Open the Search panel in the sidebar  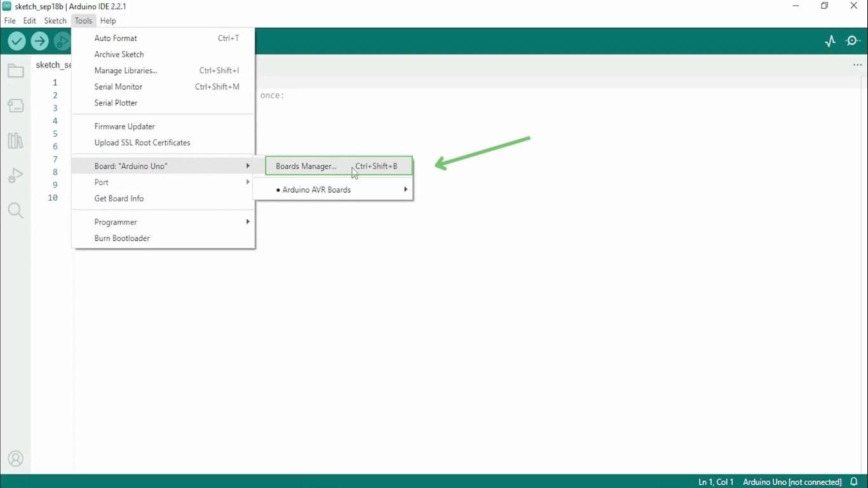15,210
